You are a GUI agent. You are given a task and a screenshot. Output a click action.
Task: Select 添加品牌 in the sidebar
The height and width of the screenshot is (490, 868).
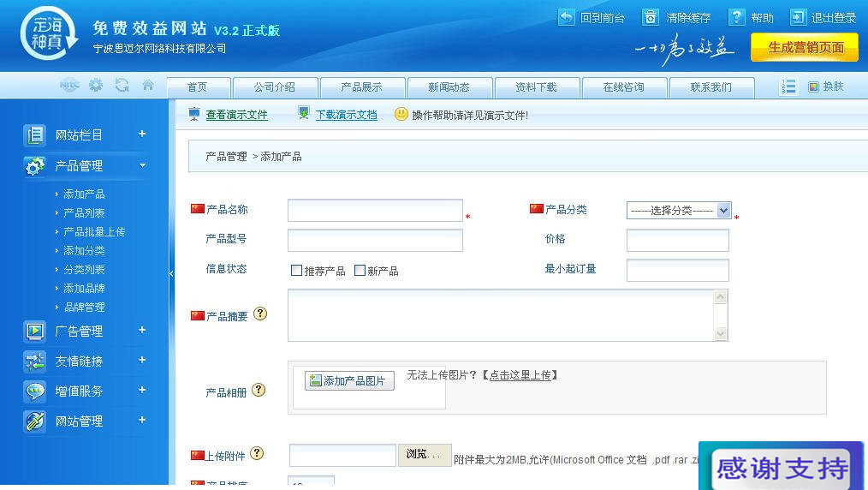point(84,288)
